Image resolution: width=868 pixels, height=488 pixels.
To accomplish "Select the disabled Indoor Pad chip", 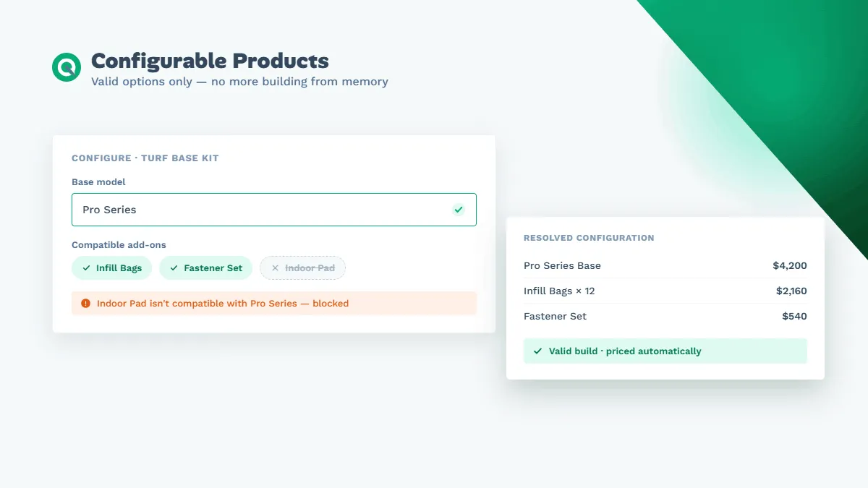I will [x=302, y=268].
